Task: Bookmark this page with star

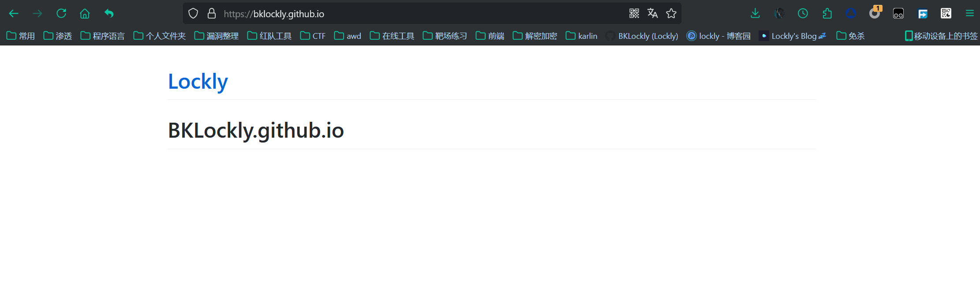Action: 671,14
